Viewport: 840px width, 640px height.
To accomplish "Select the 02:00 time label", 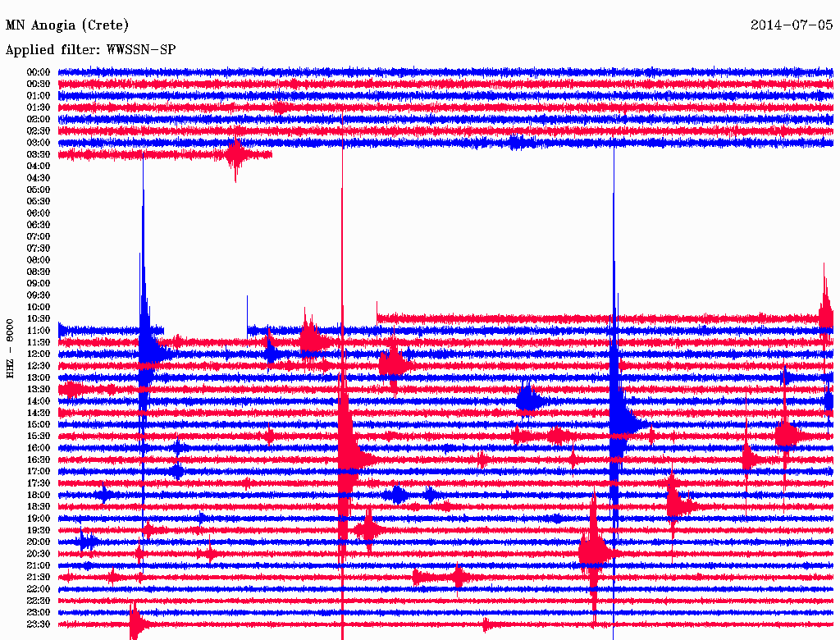I will point(38,119).
